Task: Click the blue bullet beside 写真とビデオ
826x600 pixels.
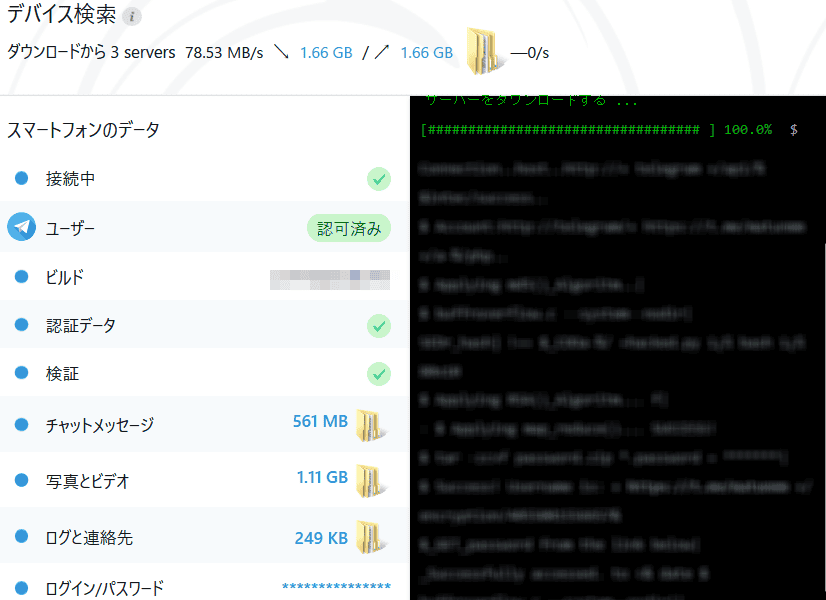Action: (x=22, y=480)
